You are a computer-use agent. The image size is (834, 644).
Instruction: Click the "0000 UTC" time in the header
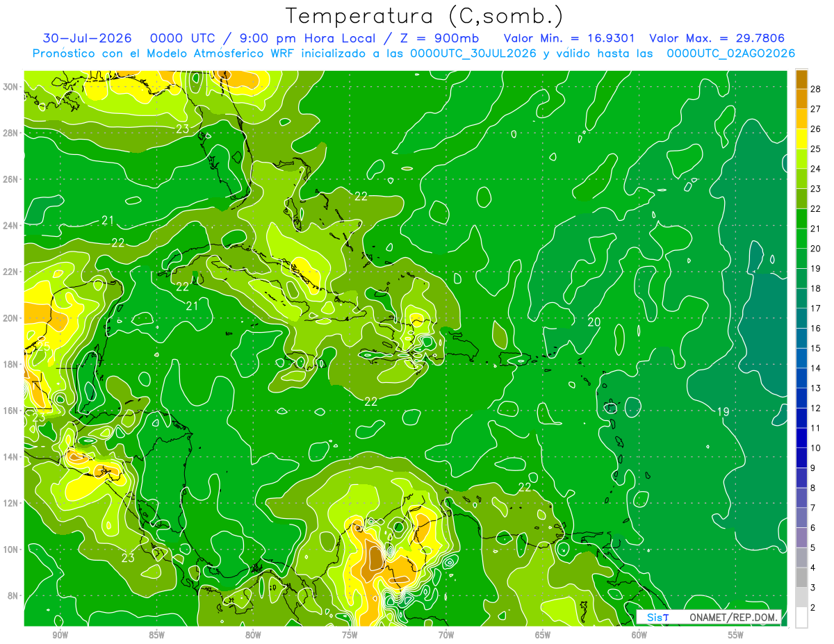[x=182, y=38]
